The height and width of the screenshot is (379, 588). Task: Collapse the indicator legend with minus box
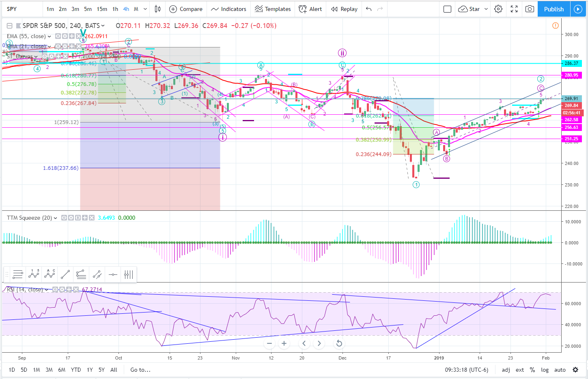pyautogui.click(x=9, y=26)
